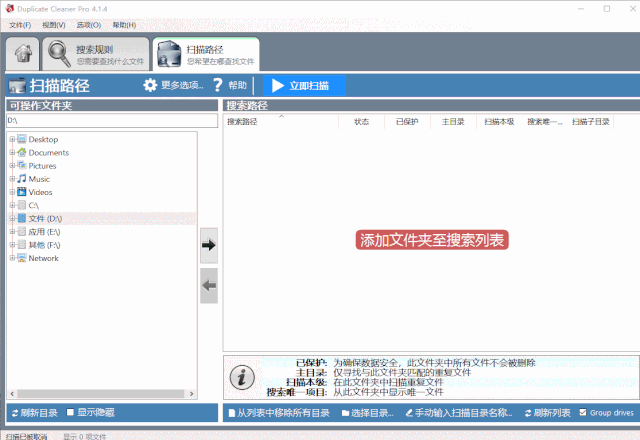Expand the C:\ drive node

12,205
